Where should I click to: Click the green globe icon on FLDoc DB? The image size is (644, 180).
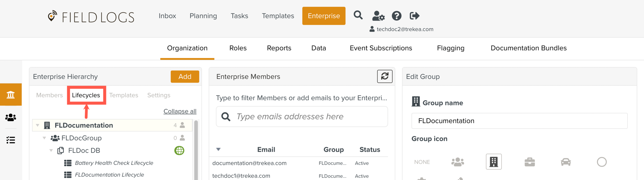179,150
